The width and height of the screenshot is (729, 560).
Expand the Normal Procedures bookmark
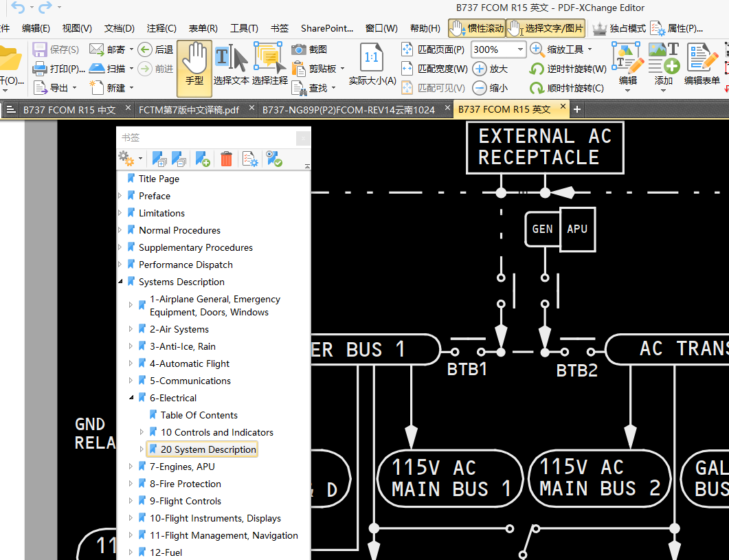coord(120,230)
